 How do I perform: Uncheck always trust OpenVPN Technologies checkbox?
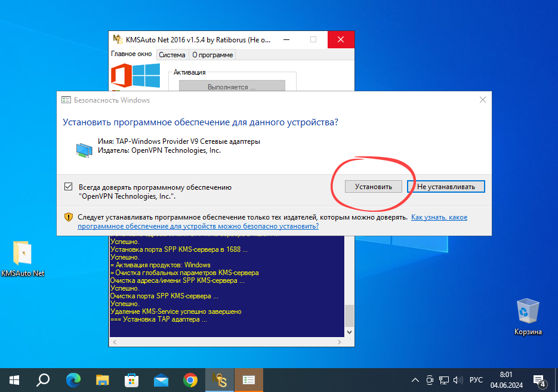pyautogui.click(x=68, y=186)
